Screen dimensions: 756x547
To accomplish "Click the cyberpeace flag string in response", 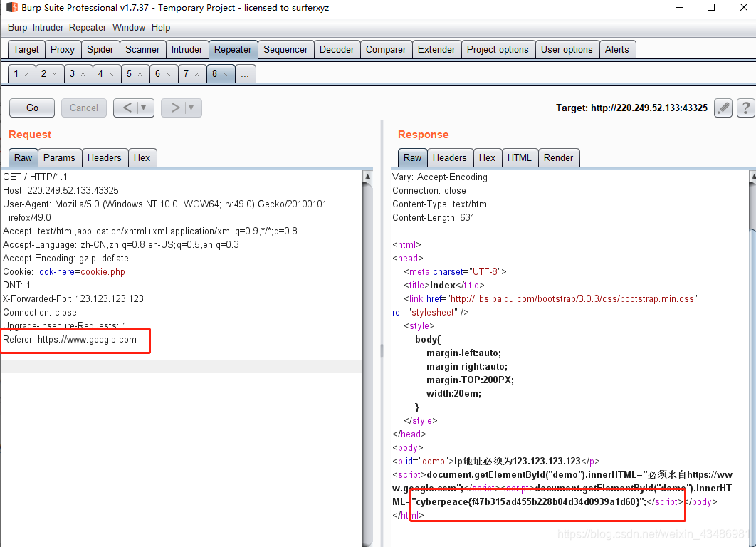I will [528, 501].
